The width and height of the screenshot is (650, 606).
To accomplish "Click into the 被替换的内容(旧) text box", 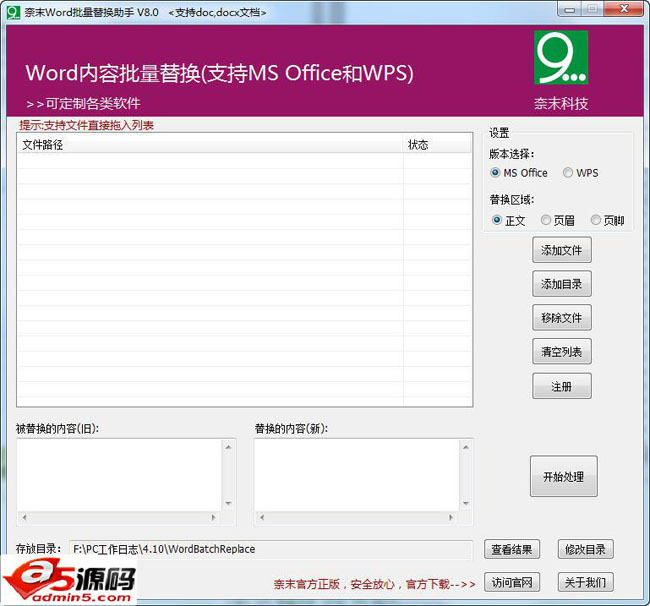I will [x=120, y=475].
